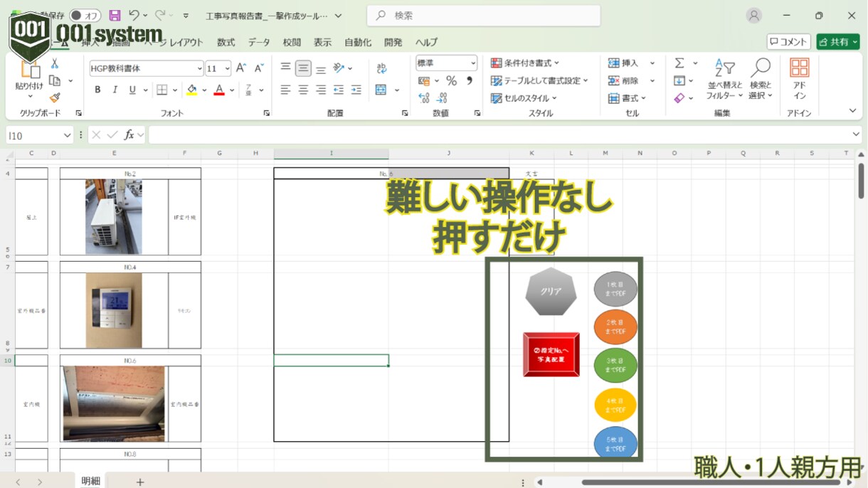Open the font name HGP教科書体 dropdown
Image resolution: width=868 pixels, height=488 pixels.
tap(199, 68)
